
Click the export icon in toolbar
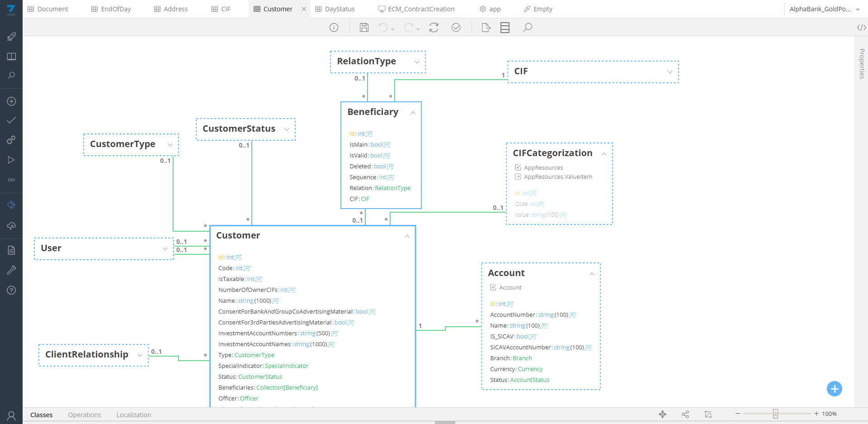(x=486, y=28)
